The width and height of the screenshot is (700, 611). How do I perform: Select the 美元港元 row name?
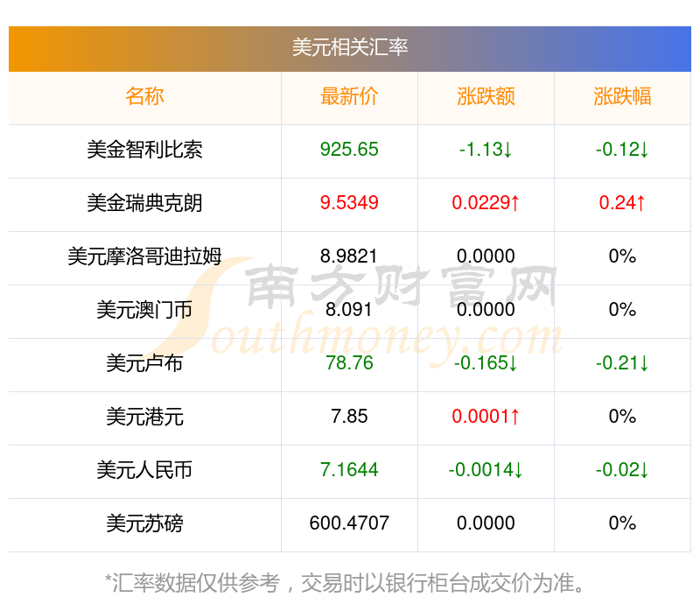(144, 417)
